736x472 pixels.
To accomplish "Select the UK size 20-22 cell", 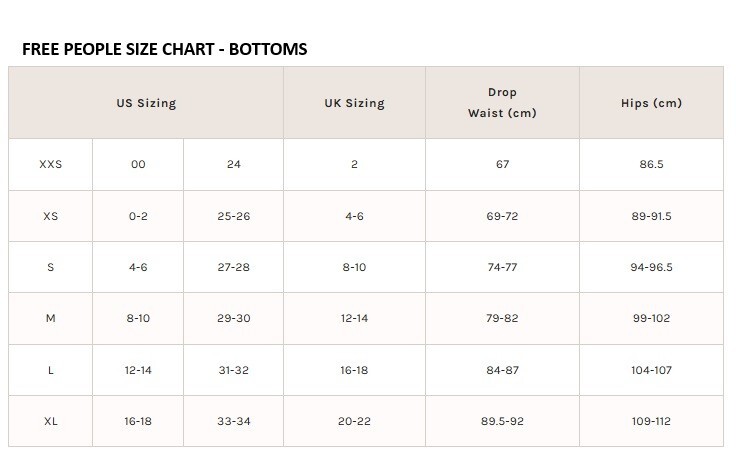I will click(354, 421).
